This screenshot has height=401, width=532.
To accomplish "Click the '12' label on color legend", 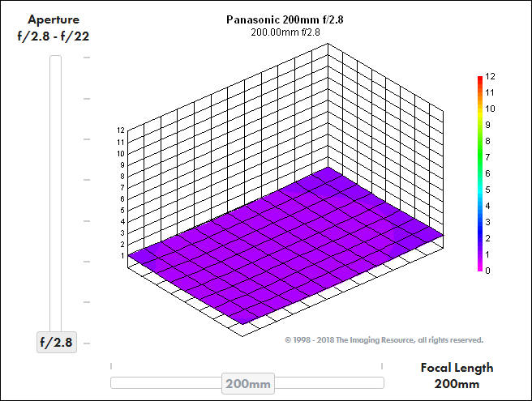I will 490,76.
